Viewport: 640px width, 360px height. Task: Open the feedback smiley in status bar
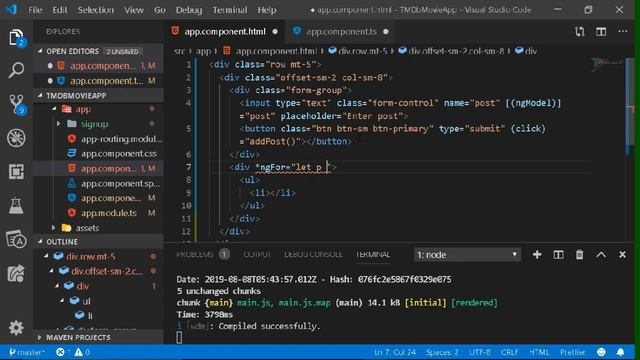click(x=601, y=352)
